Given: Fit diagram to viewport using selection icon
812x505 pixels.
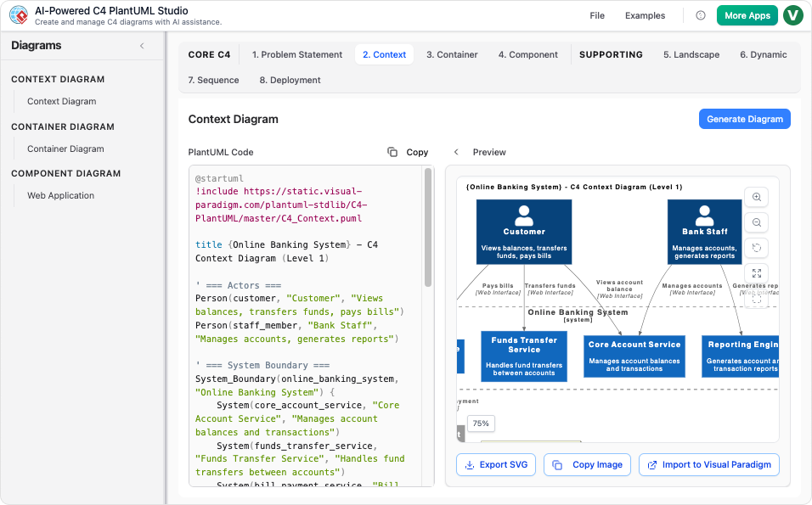Looking at the screenshot, I should tap(756, 297).
